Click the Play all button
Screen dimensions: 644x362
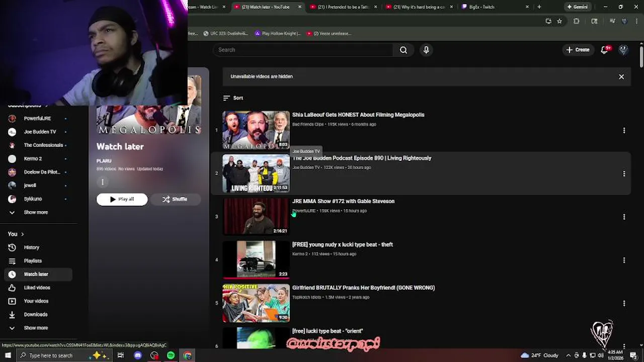point(122,199)
